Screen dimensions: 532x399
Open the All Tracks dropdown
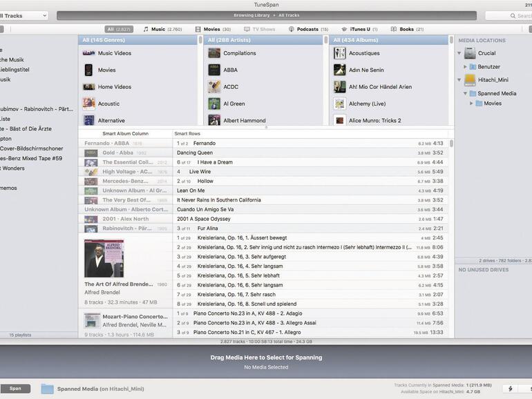pos(23,16)
